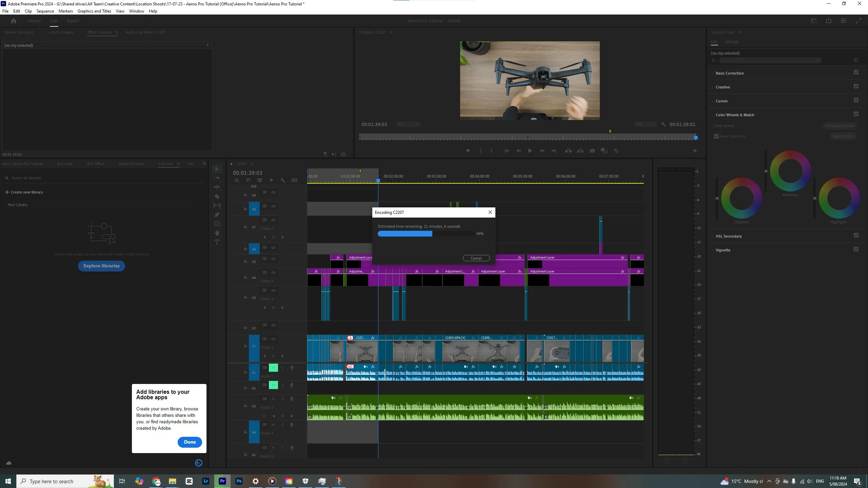The image size is (868, 488).
Task: Open Premiere Pro from the Windows taskbar
Action: pyautogui.click(x=222, y=481)
